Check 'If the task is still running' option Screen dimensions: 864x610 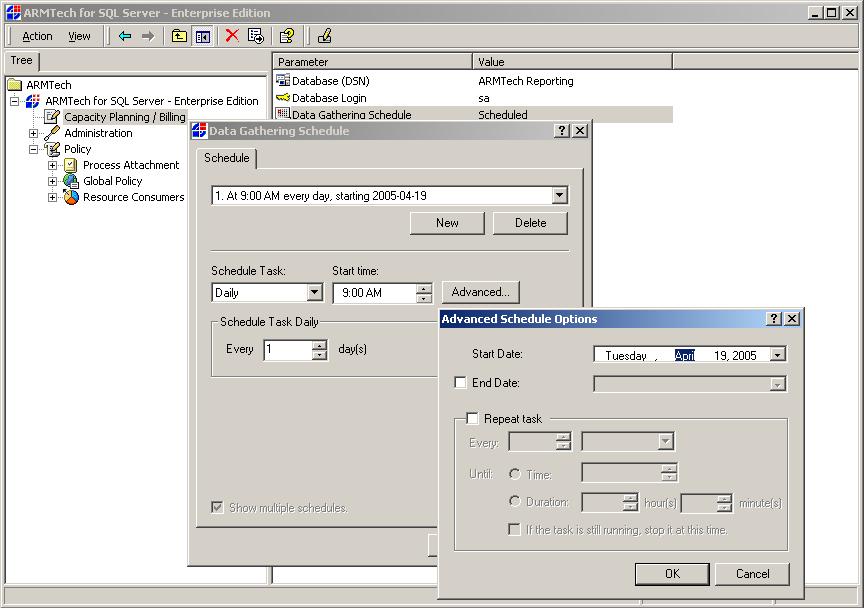514,530
